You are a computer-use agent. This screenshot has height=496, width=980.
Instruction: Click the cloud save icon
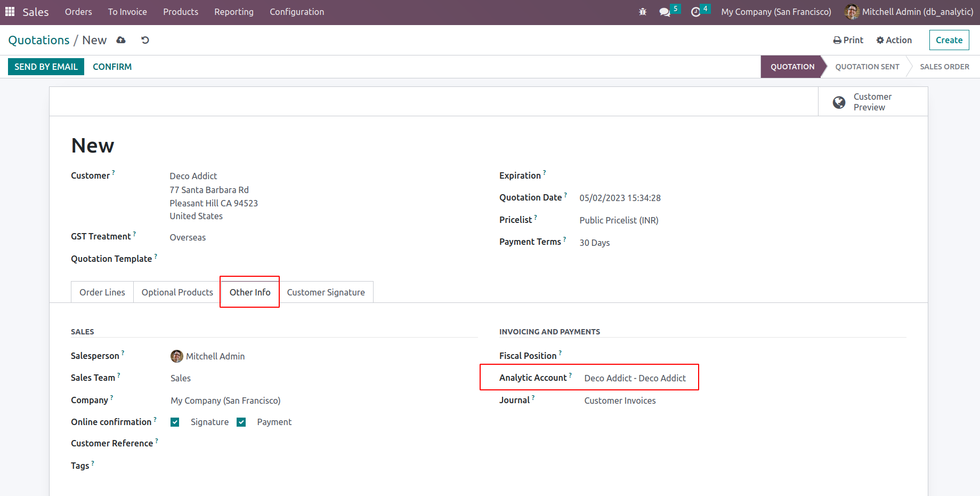[x=121, y=40]
